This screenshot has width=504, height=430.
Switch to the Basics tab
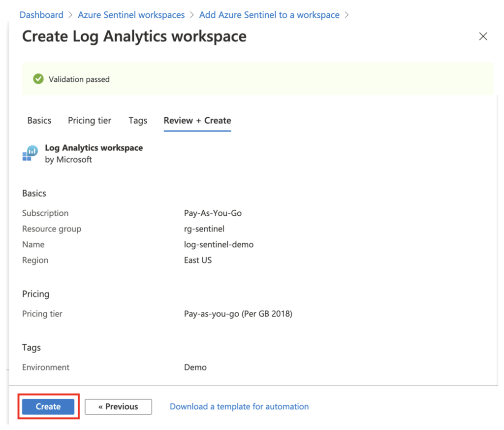click(x=39, y=120)
